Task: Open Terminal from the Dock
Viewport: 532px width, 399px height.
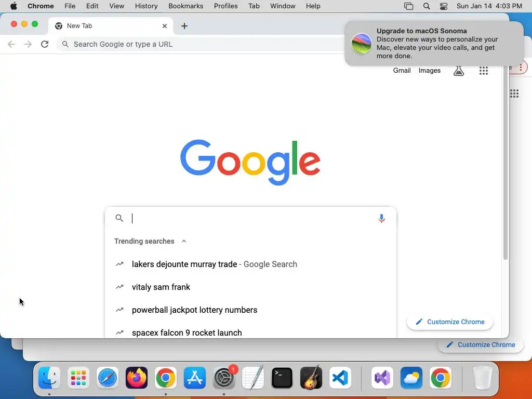Action: pyautogui.click(x=282, y=378)
